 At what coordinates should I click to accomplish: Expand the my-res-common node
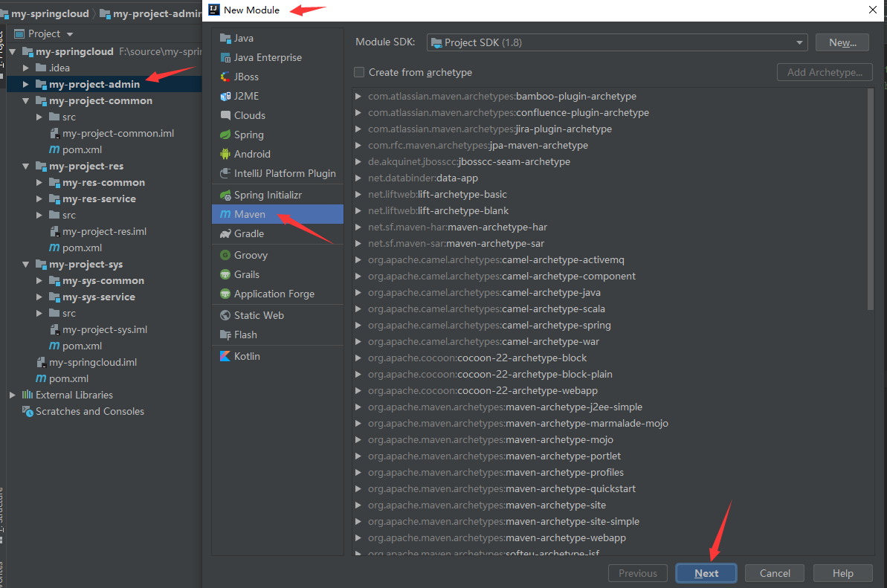click(x=39, y=183)
